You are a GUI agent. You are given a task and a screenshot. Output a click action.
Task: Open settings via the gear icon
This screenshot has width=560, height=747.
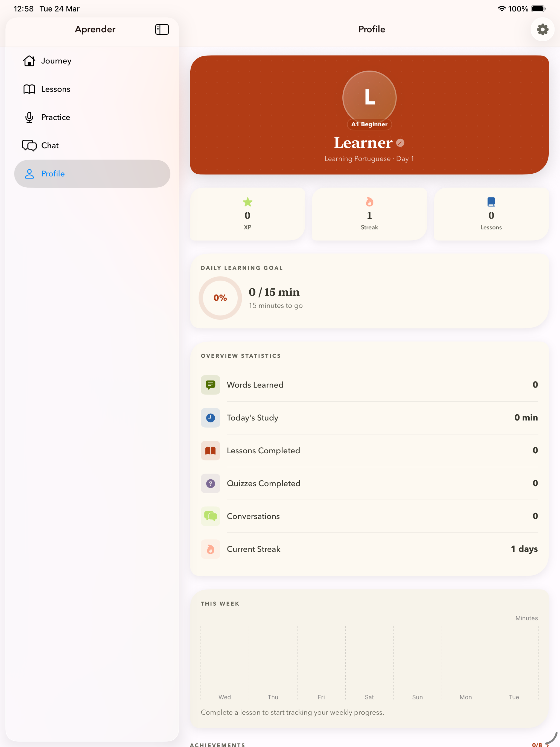coord(542,29)
